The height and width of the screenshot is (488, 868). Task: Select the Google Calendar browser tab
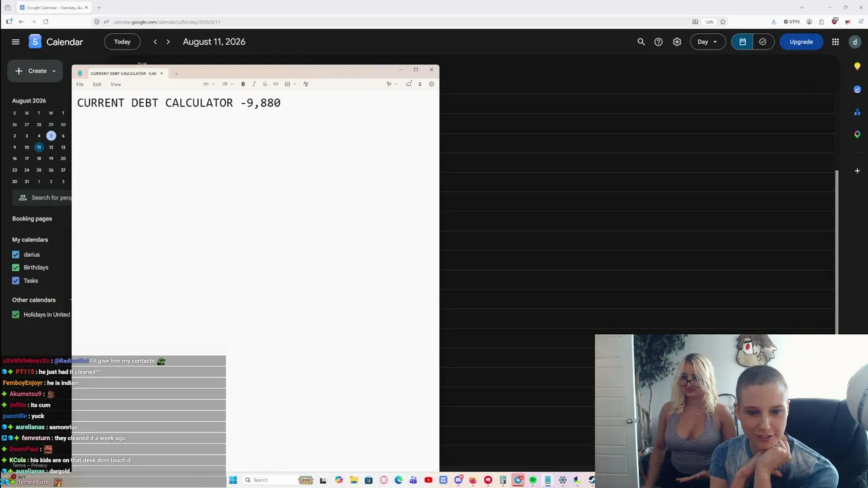click(54, 7)
